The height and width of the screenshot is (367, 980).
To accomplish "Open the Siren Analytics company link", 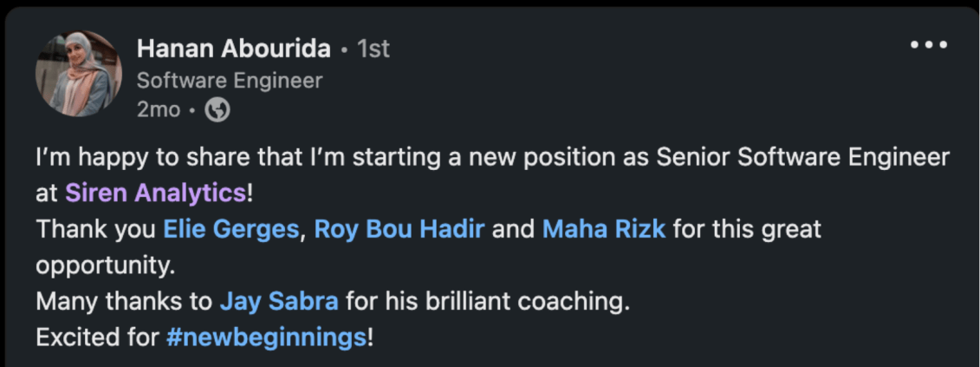I will (x=154, y=192).
